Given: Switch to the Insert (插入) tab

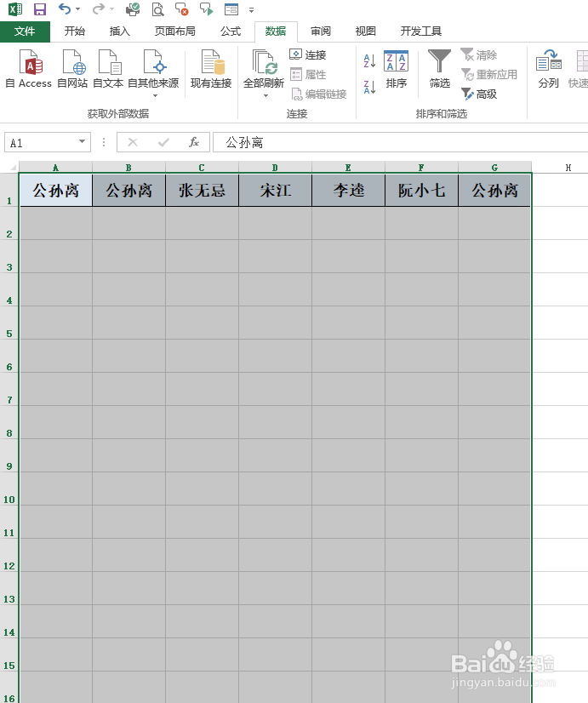Looking at the screenshot, I should point(120,31).
